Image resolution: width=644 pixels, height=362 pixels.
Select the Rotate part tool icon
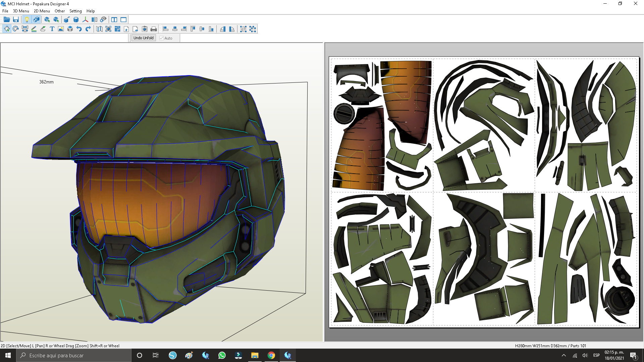16,29
